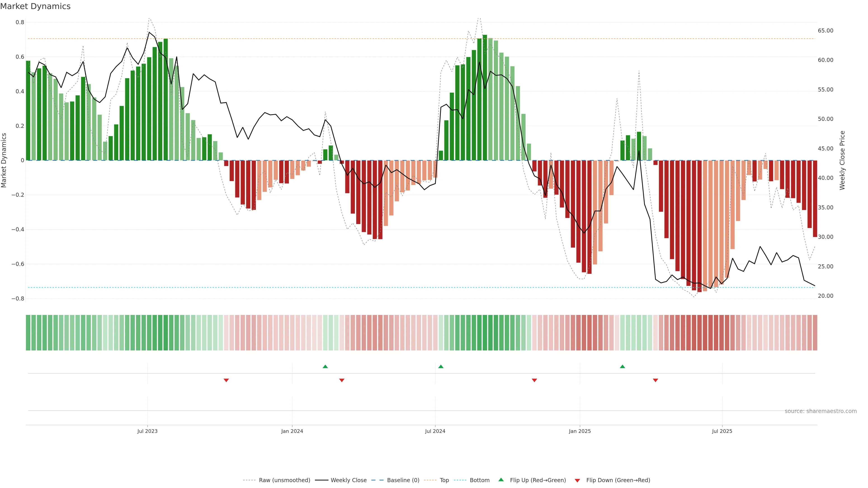
Task: Select the Jan 2025 x-axis label
Action: click(580, 431)
